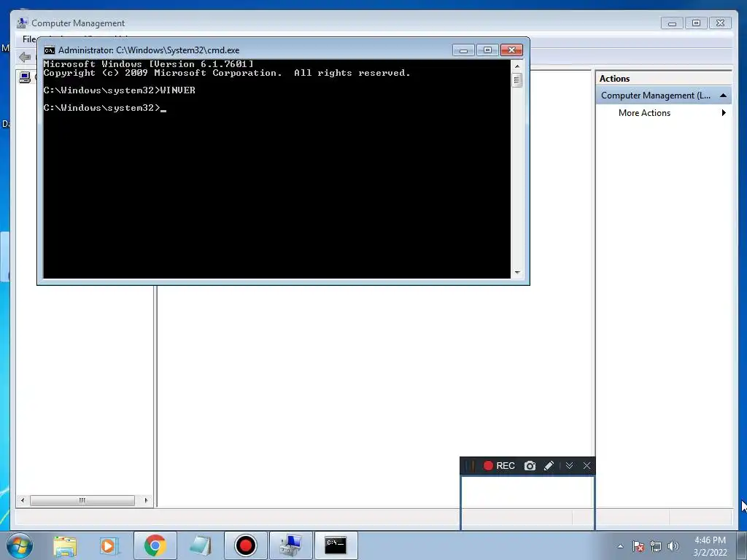Image resolution: width=747 pixels, height=560 pixels.
Task: Select the cmd.exe taskbar button
Action: coord(336,545)
